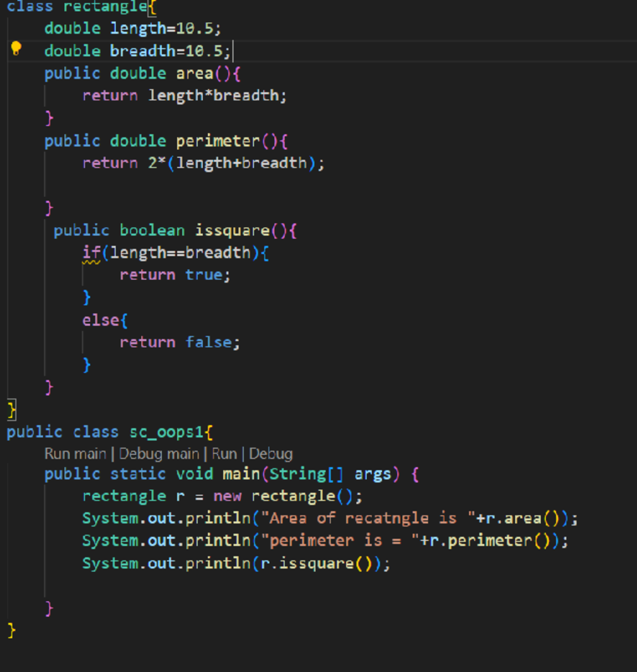Click the underlined 'if' keyword with warning squiggle

point(91,253)
